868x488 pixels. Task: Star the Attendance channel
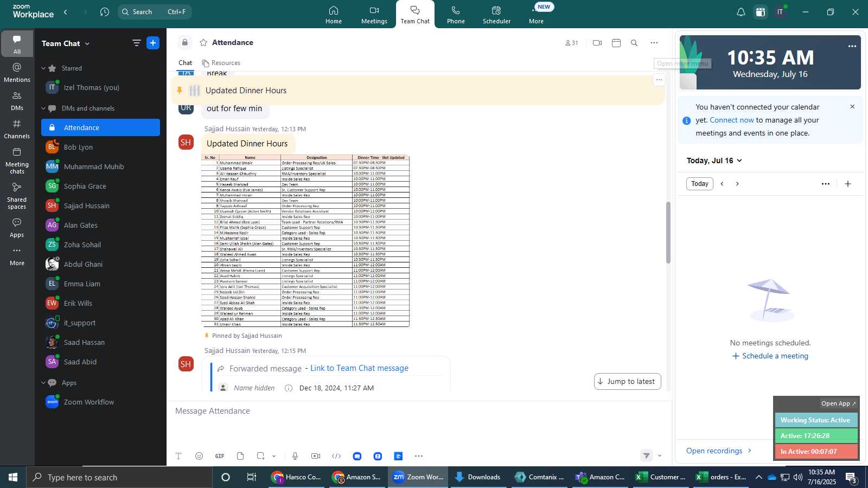pyautogui.click(x=203, y=43)
